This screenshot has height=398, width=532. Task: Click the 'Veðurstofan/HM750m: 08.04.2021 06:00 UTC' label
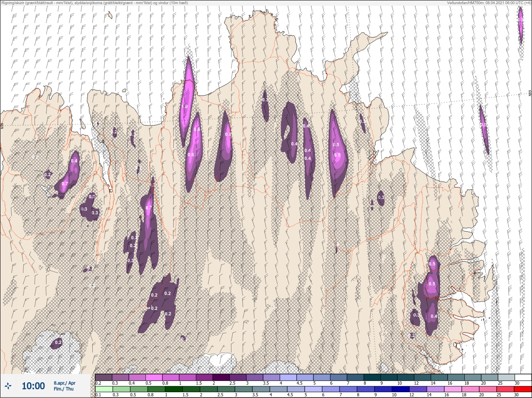489,2
